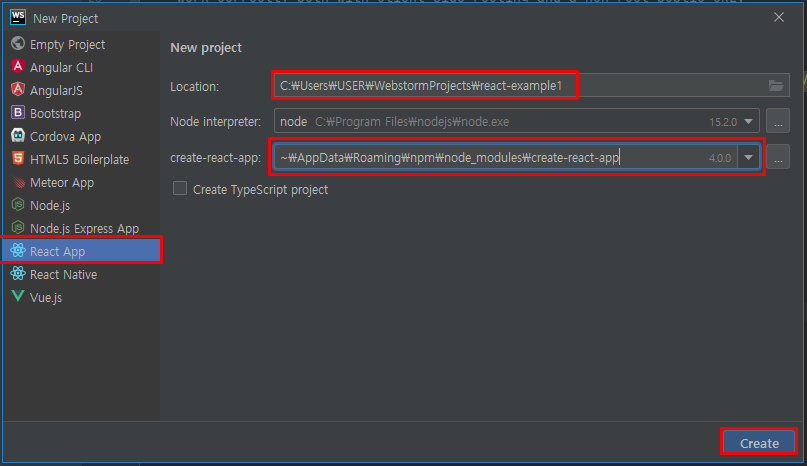The height and width of the screenshot is (466, 807).
Task: Click the Vue.js logo icon
Action: pyautogui.click(x=18, y=296)
